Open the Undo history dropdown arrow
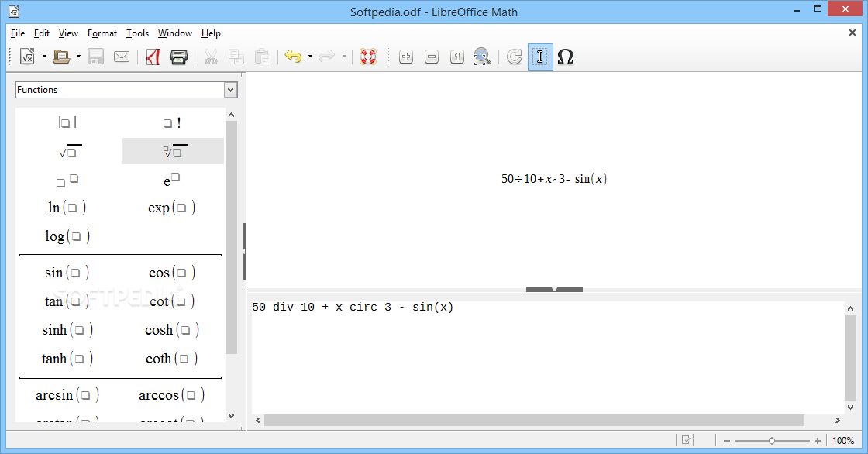 pos(310,57)
